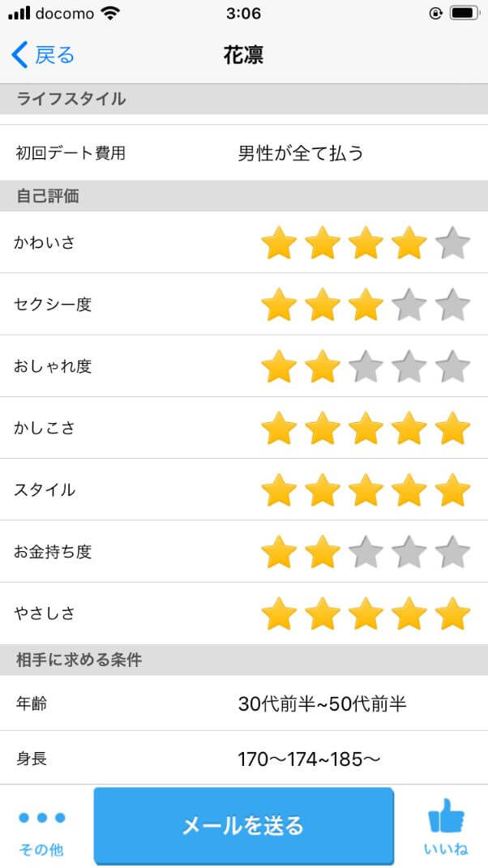Tap the 自己評価 section header
This screenshot has height=868, width=488.
pyautogui.click(x=38, y=195)
